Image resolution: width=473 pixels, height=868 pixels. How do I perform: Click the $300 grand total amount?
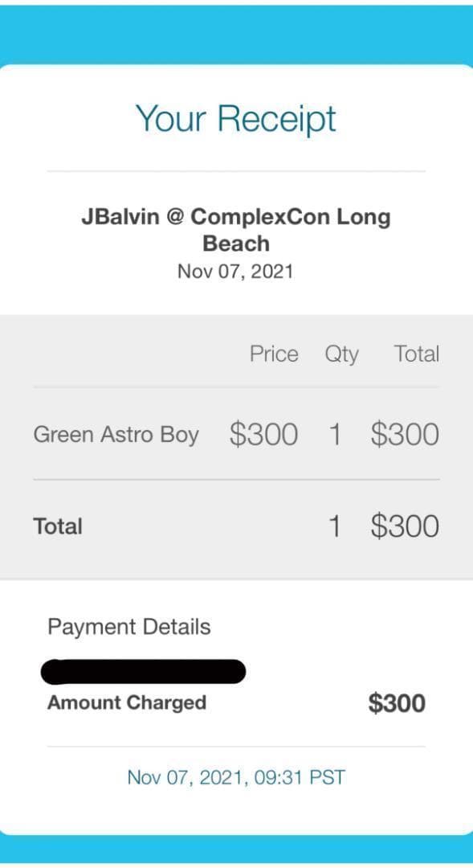tap(405, 526)
